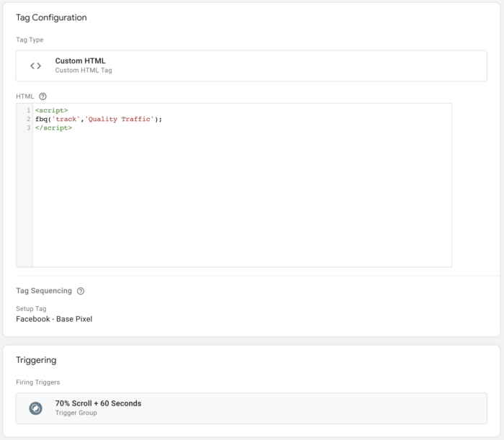Open the HTML field help icon
The height and width of the screenshot is (440, 504).
[x=42, y=96]
